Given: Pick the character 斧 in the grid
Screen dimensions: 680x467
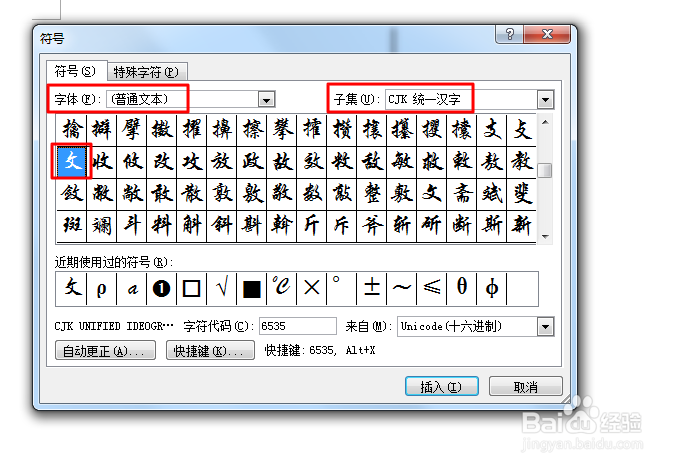Looking at the screenshot, I should coord(372,226).
